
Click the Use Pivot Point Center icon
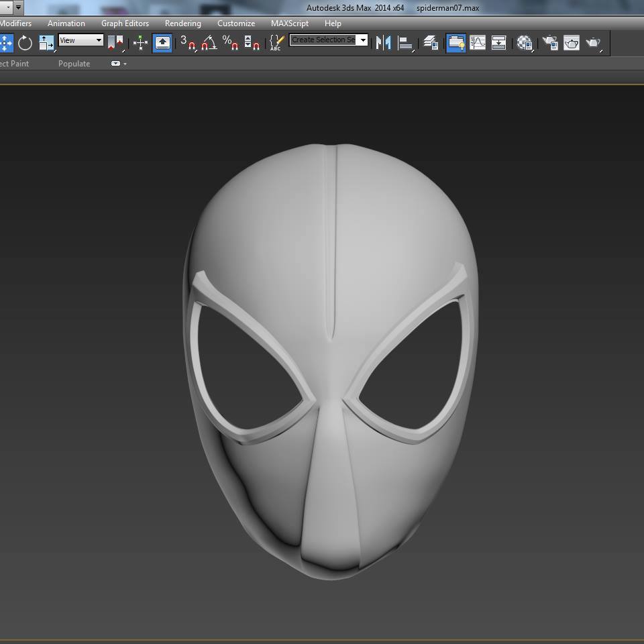pyautogui.click(x=115, y=43)
